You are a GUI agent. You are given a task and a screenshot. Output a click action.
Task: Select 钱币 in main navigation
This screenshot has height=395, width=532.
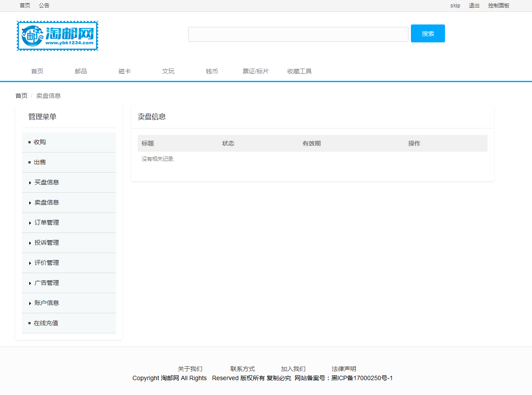coord(212,71)
